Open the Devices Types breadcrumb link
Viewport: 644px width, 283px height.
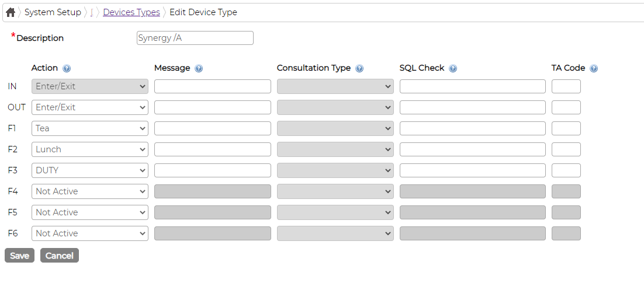(131, 12)
